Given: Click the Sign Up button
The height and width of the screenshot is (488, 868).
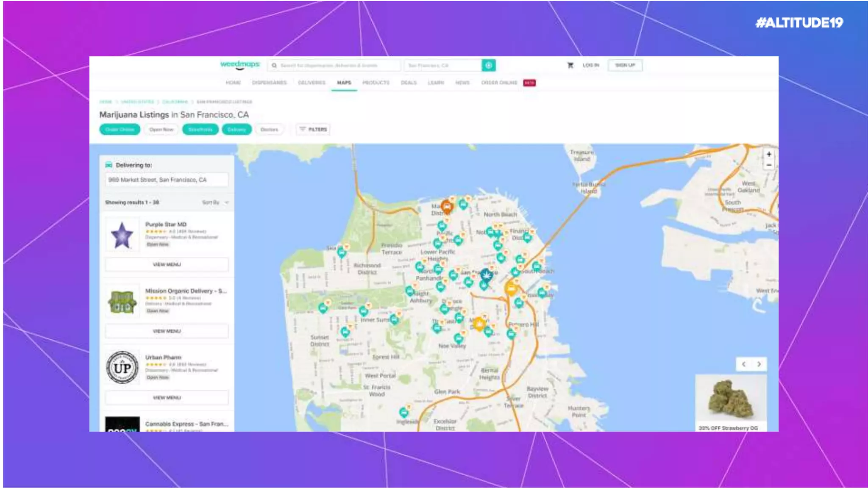Looking at the screenshot, I should click(625, 65).
